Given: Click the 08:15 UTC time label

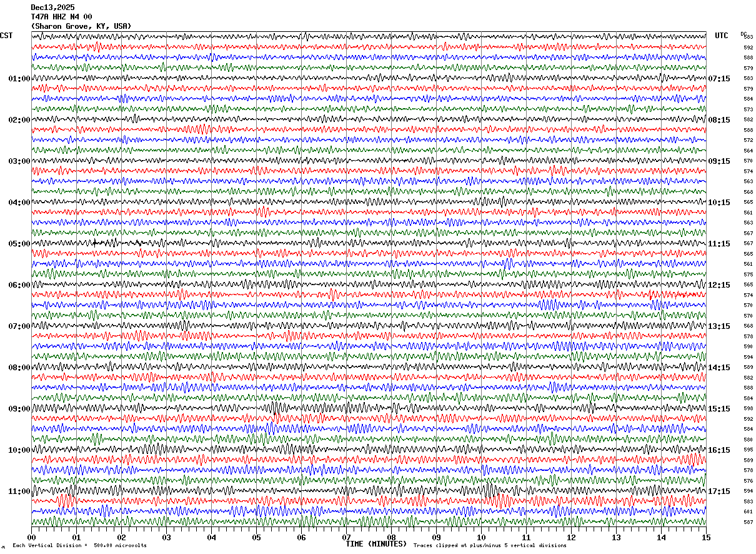Looking at the screenshot, I should (x=719, y=120).
